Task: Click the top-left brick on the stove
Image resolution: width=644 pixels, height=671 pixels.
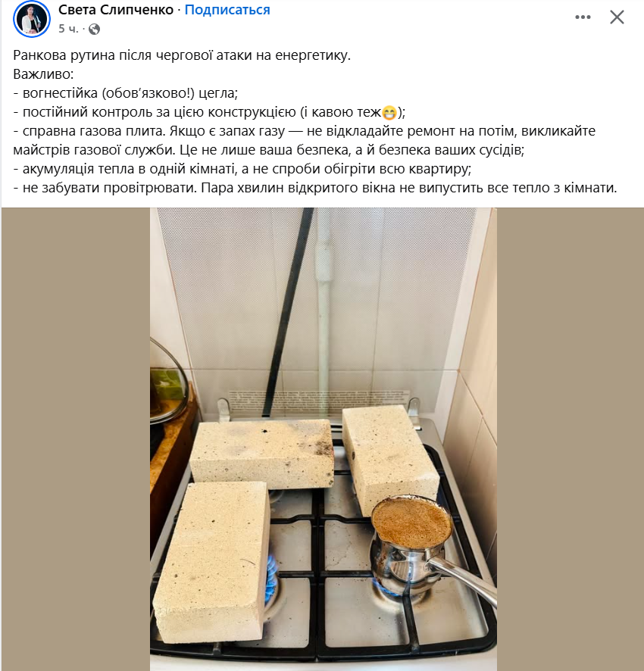Action: (x=262, y=454)
